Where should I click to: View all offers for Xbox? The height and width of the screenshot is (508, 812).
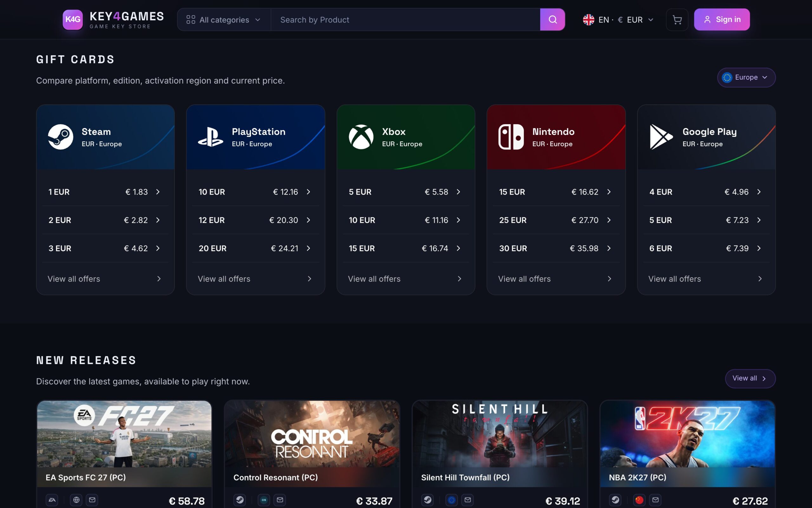point(406,279)
